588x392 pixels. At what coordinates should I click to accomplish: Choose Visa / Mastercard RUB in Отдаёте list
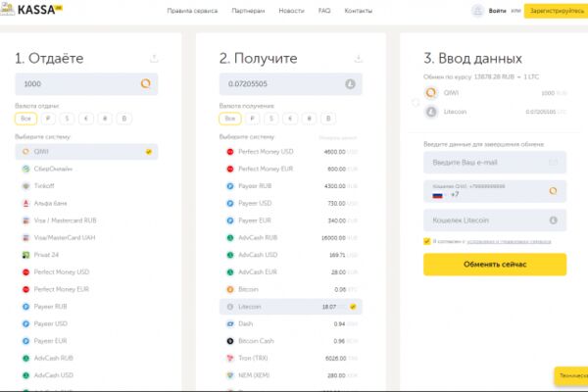(86, 220)
